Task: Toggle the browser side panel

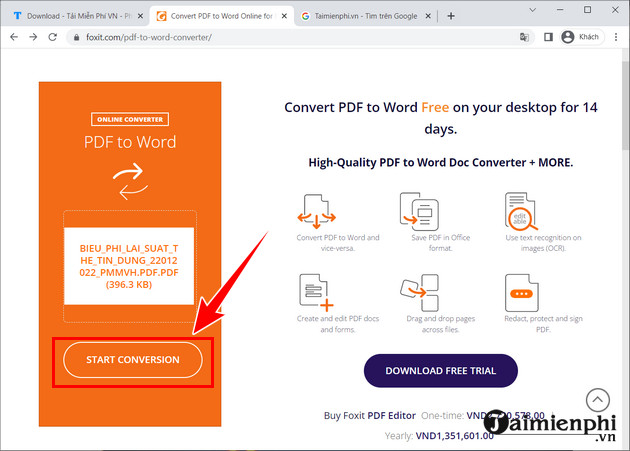Action: coord(548,37)
